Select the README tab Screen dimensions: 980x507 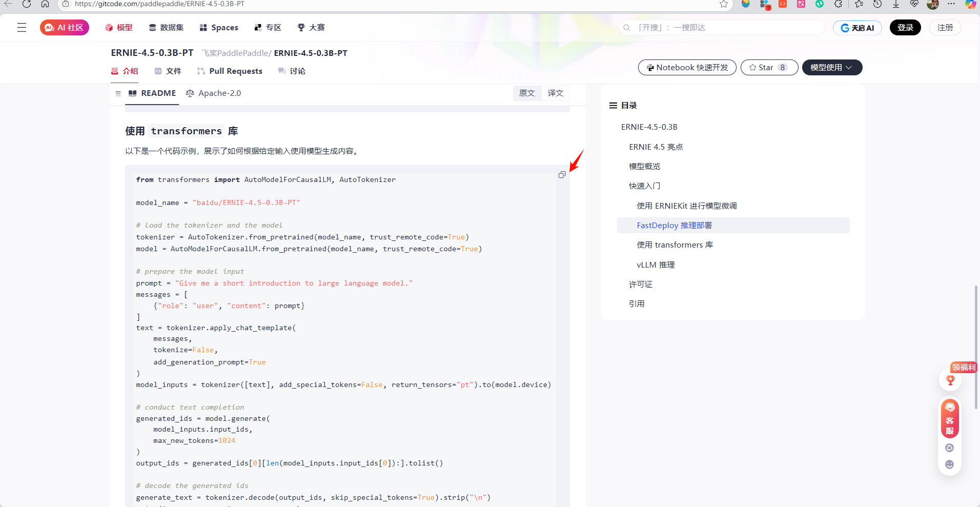(x=152, y=93)
